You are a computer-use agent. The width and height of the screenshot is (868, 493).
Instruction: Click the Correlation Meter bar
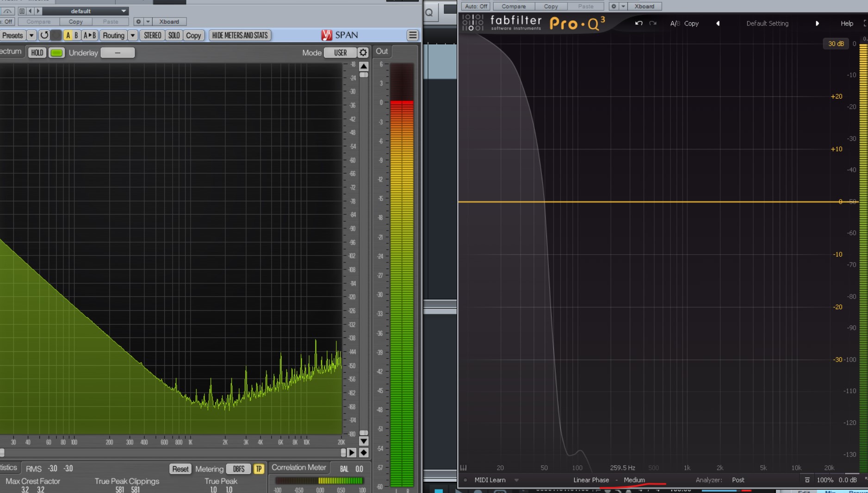click(319, 481)
